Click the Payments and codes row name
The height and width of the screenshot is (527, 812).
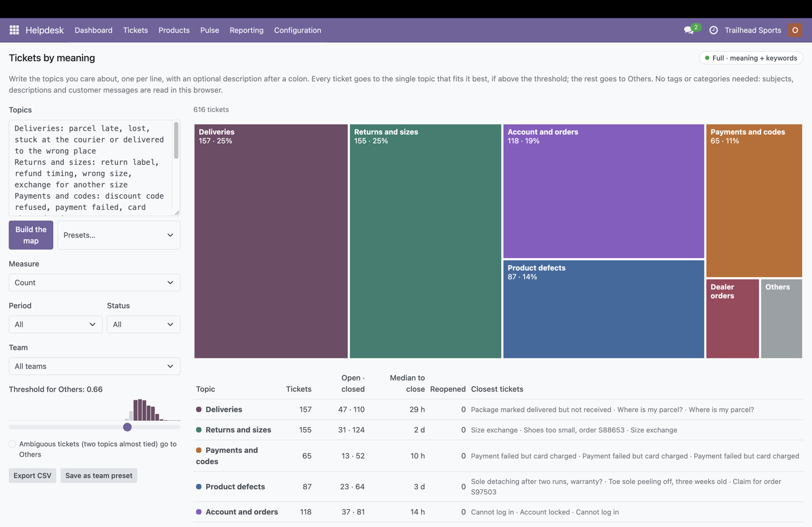(227, 456)
